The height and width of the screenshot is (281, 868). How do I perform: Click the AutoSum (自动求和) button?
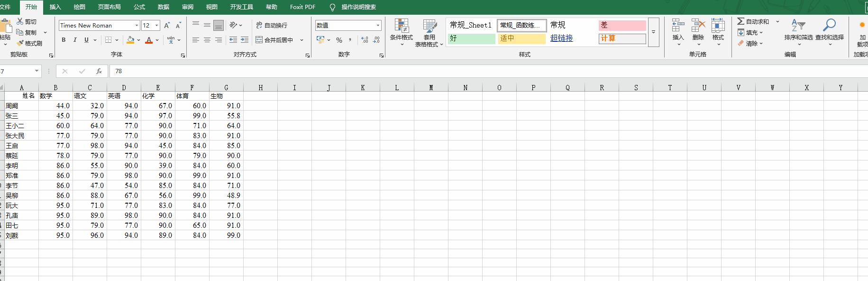pyautogui.click(x=754, y=22)
